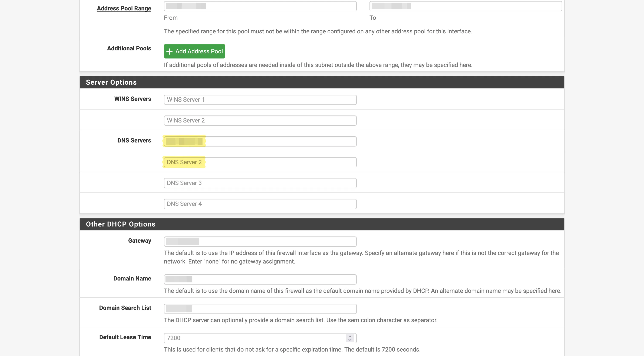644x356 pixels.
Task: Click the WINS Server 1 field
Action: pyautogui.click(x=260, y=100)
